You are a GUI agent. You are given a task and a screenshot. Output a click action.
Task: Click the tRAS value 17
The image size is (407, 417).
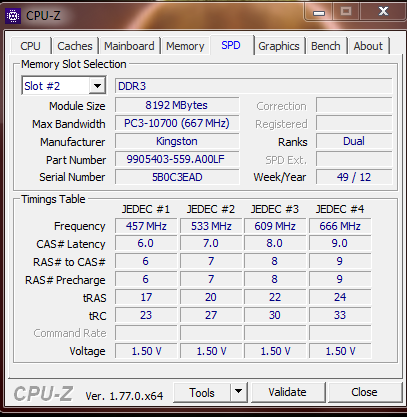pyautogui.click(x=146, y=297)
